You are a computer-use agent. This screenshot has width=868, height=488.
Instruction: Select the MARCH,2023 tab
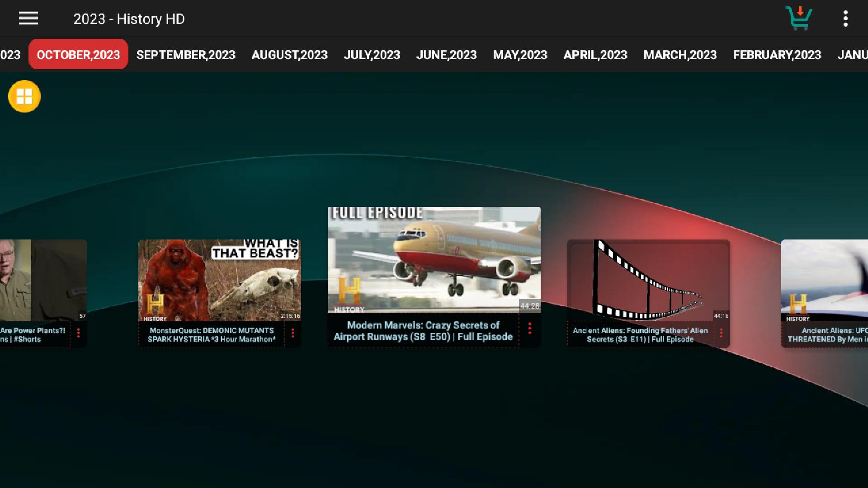pyautogui.click(x=680, y=55)
